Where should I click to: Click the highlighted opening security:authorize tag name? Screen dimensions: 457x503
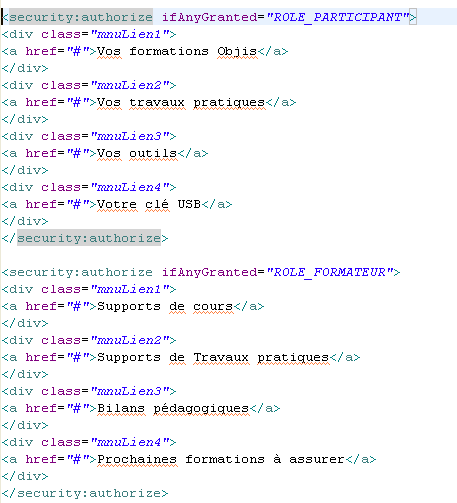coord(80,17)
